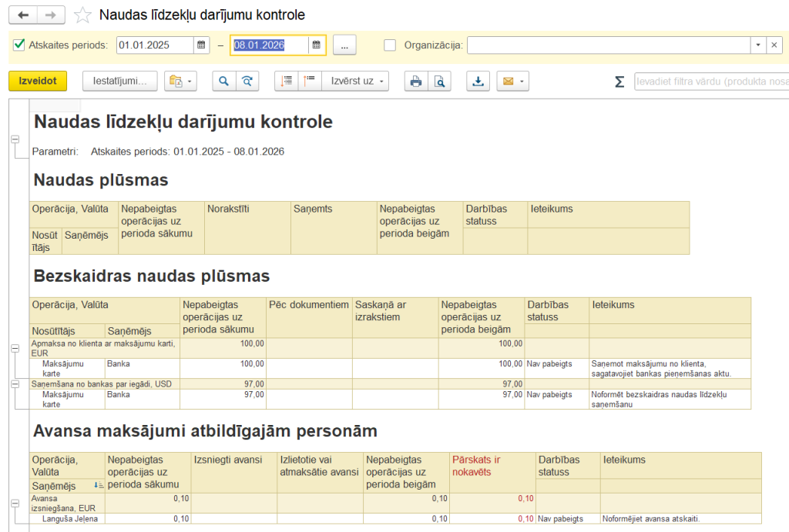Open the Organizācija dropdown list
789x532 pixels.
pyautogui.click(x=758, y=45)
